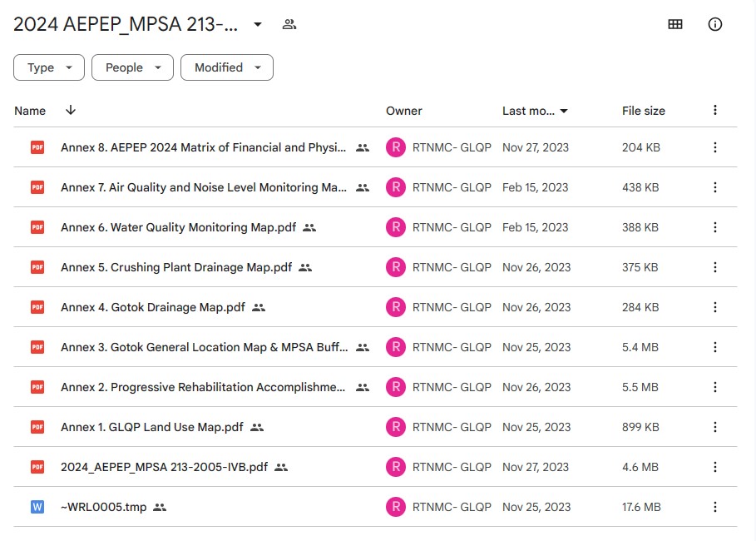Expand the Type filter dropdown
The image size is (756, 541).
(49, 67)
